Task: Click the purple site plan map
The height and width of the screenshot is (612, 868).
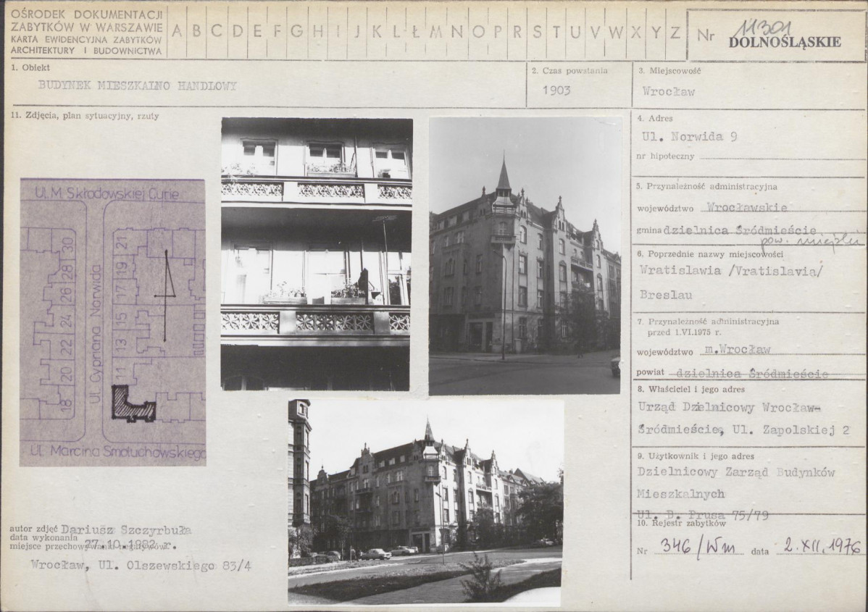Action: point(113,322)
